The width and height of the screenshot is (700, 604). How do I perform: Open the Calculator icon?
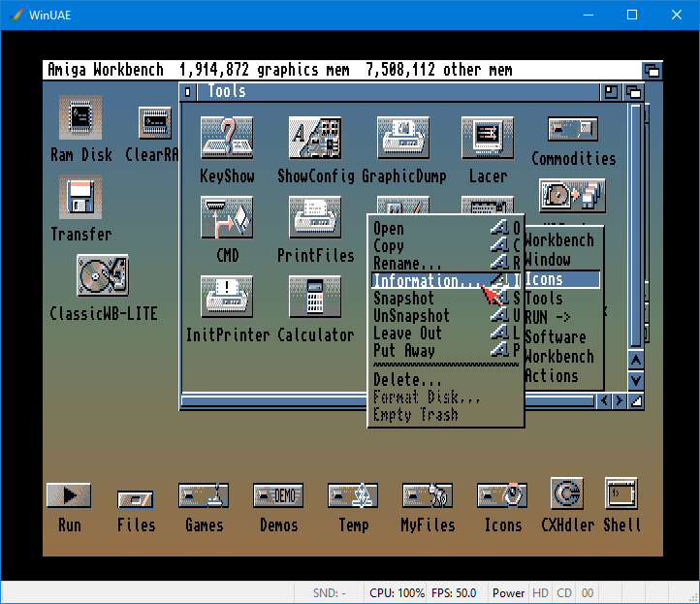click(315, 297)
